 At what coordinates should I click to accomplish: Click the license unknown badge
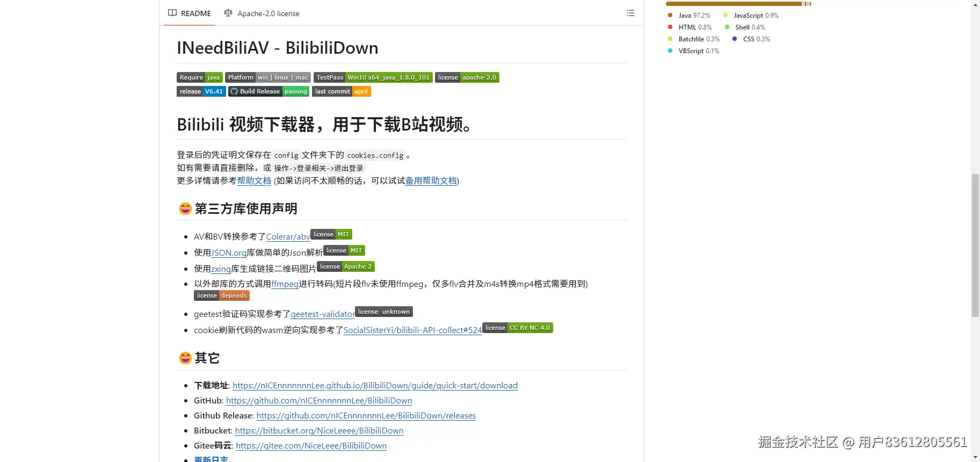[384, 312]
